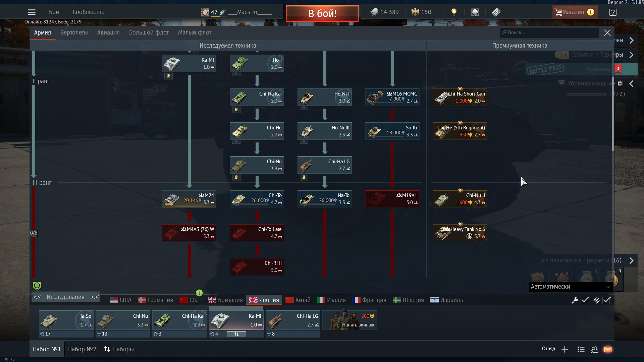
Task: Select the Ho-Ni III vehicle card
Action: [325, 131]
